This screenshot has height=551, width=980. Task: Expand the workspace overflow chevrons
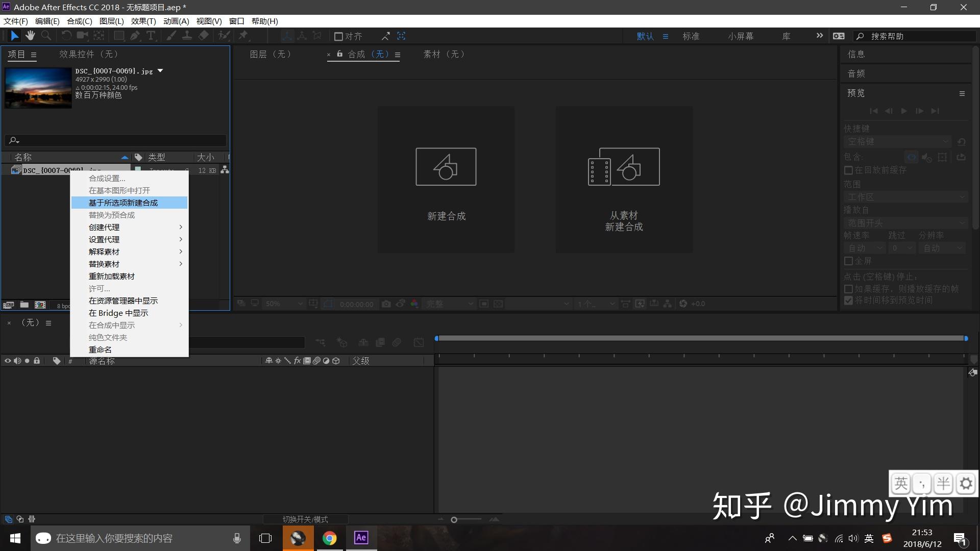pos(820,36)
